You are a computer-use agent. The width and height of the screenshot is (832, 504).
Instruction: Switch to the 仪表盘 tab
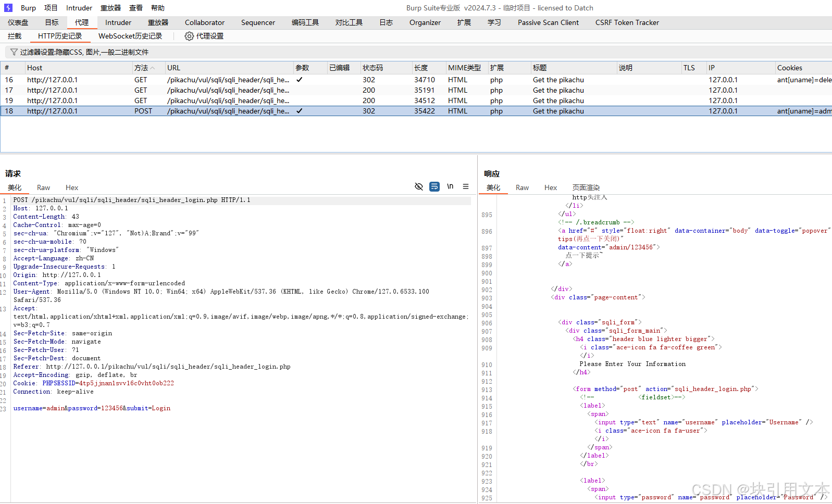pyautogui.click(x=18, y=22)
